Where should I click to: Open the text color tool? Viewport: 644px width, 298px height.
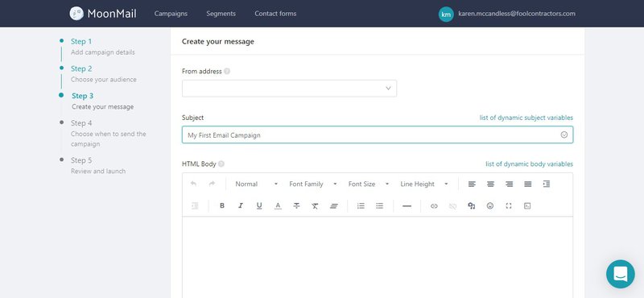278,206
